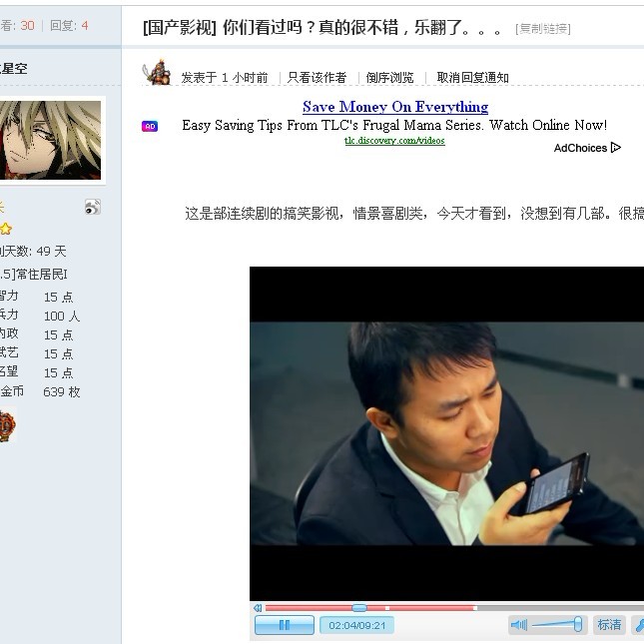Click the purple AD badge icon
644x644 pixels.
click(x=150, y=126)
